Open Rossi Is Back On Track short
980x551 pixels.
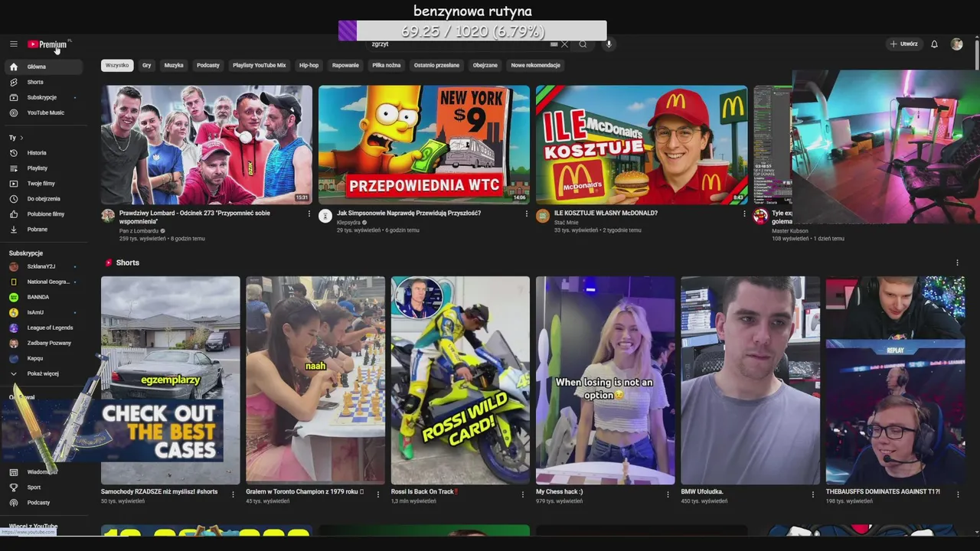point(460,380)
